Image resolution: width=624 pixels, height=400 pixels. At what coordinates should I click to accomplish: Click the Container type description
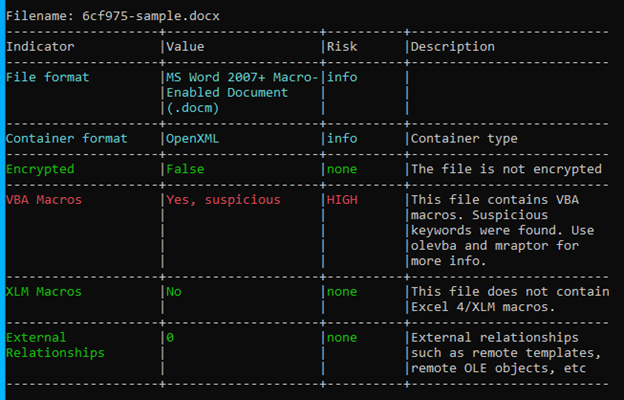464,138
